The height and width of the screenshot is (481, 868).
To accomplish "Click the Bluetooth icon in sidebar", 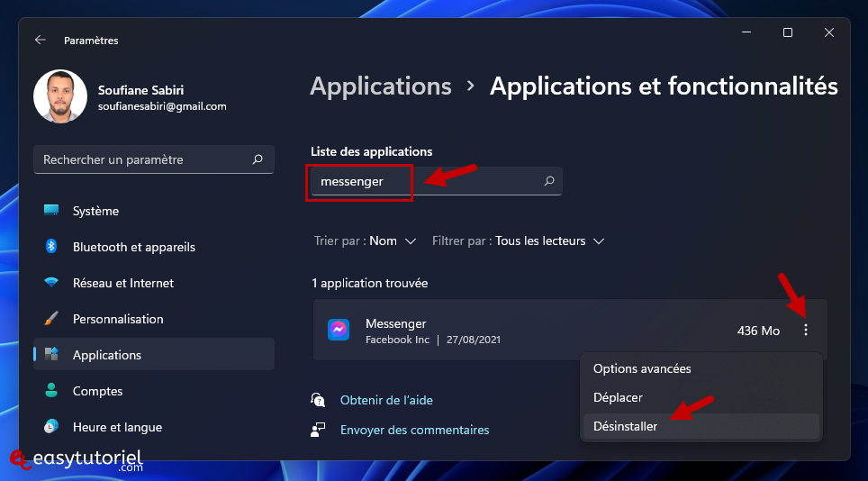I will [x=51, y=246].
